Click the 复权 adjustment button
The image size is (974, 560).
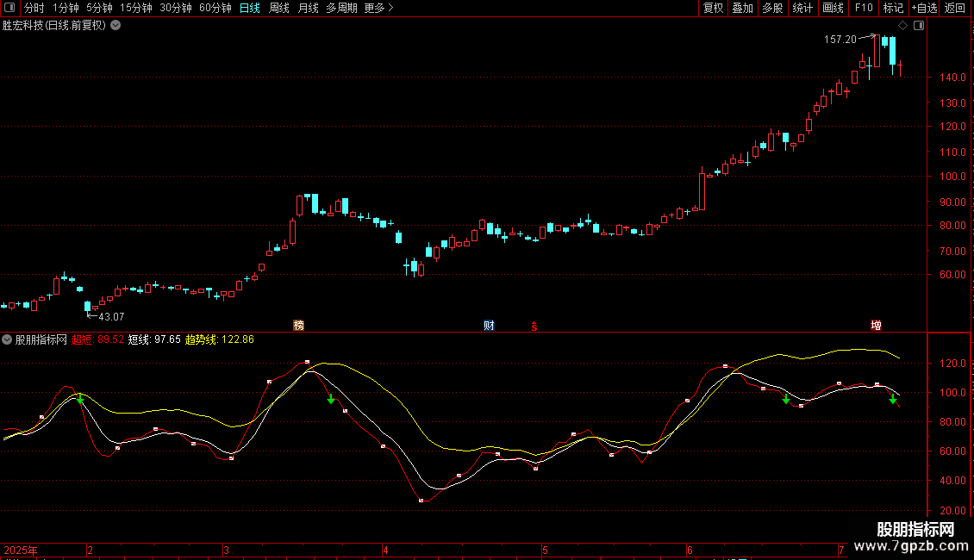pyautogui.click(x=713, y=8)
